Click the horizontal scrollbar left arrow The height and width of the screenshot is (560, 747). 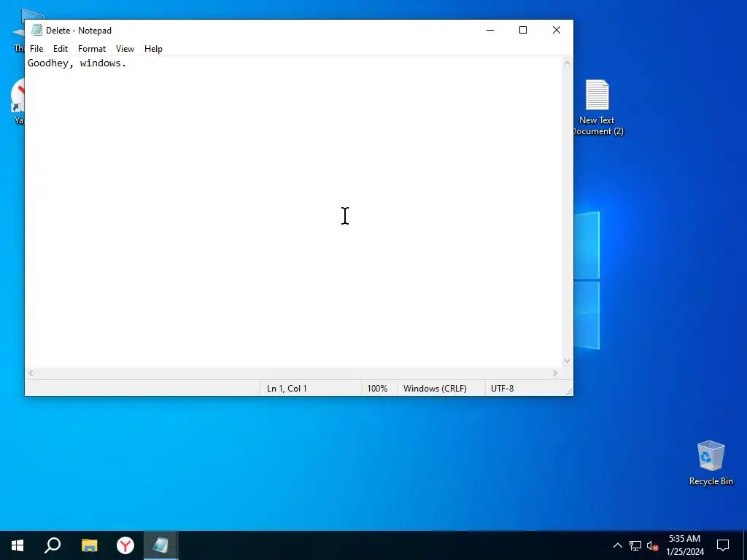coord(31,373)
